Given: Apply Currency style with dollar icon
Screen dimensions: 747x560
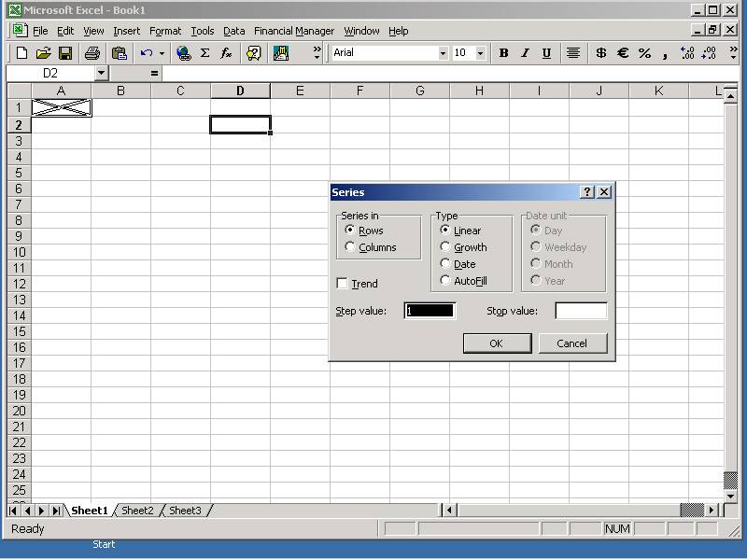Looking at the screenshot, I should pyautogui.click(x=600, y=53).
